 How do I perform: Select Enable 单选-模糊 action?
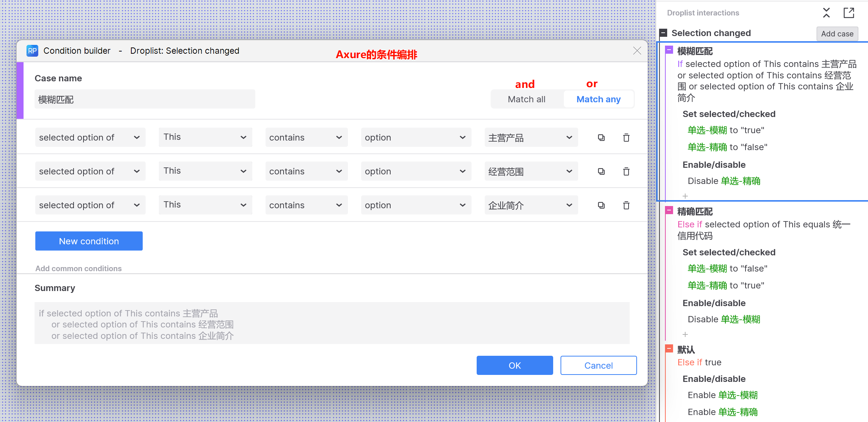(x=723, y=395)
